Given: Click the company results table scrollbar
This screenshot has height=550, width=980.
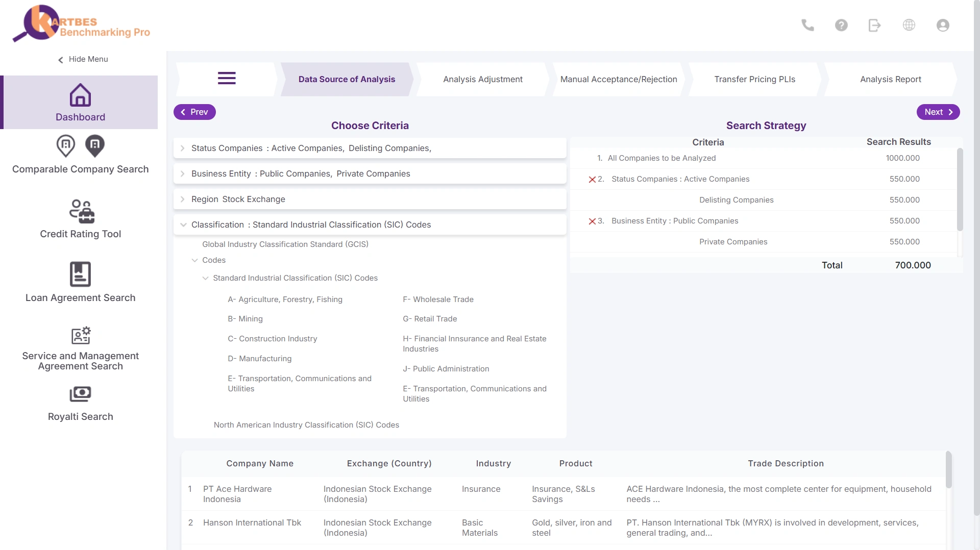Looking at the screenshot, I should point(948,469).
